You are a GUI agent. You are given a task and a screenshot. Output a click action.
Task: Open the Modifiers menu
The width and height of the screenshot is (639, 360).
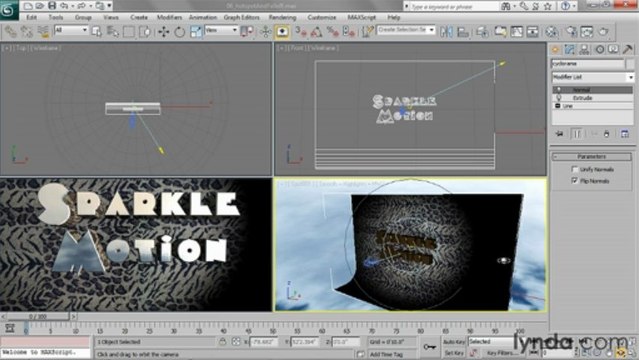(170, 18)
